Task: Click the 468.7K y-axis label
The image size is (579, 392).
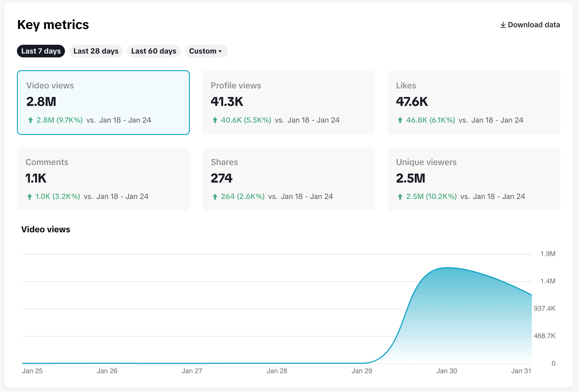Action: click(x=545, y=336)
